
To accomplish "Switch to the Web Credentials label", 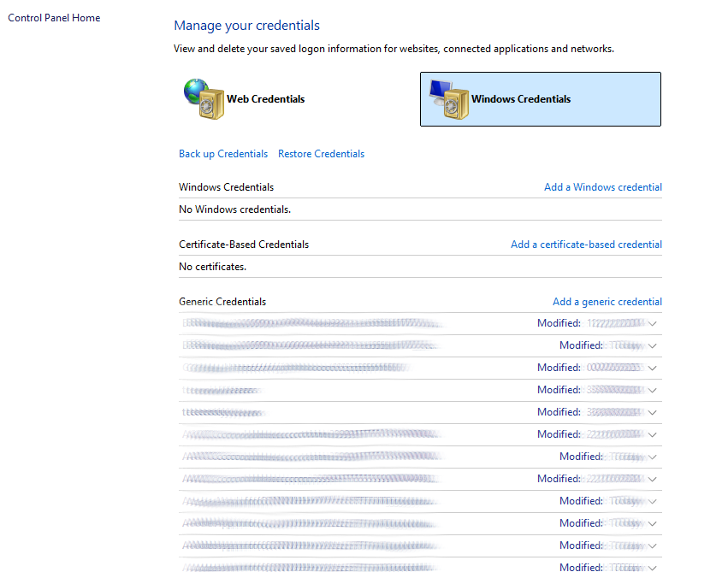I will coord(265,99).
